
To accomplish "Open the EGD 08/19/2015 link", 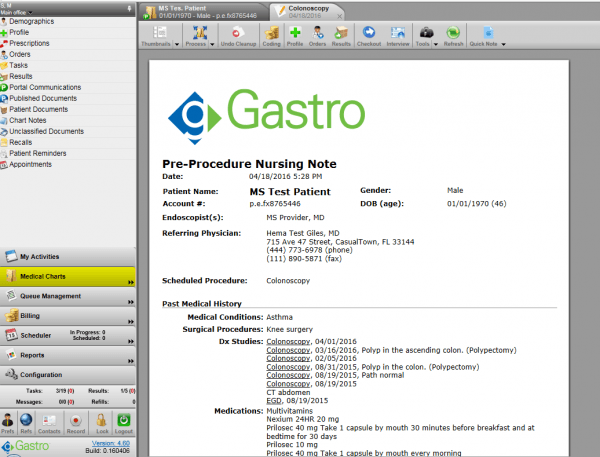I will coord(274,401).
